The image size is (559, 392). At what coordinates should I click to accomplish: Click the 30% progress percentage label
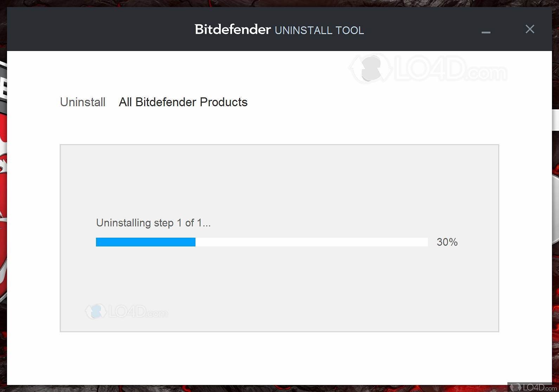click(x=447, y=242)
